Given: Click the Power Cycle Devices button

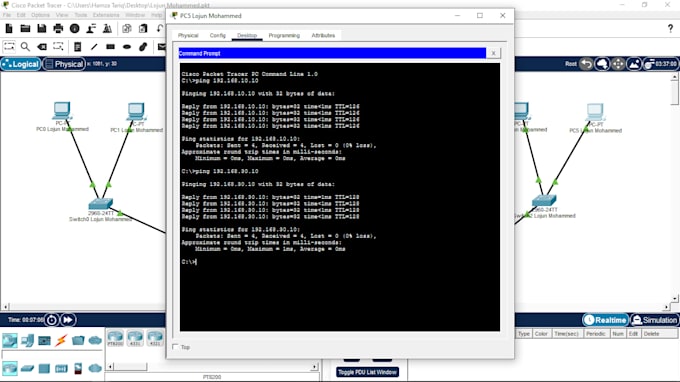Looking at the screenshot, I should [52, 320].
